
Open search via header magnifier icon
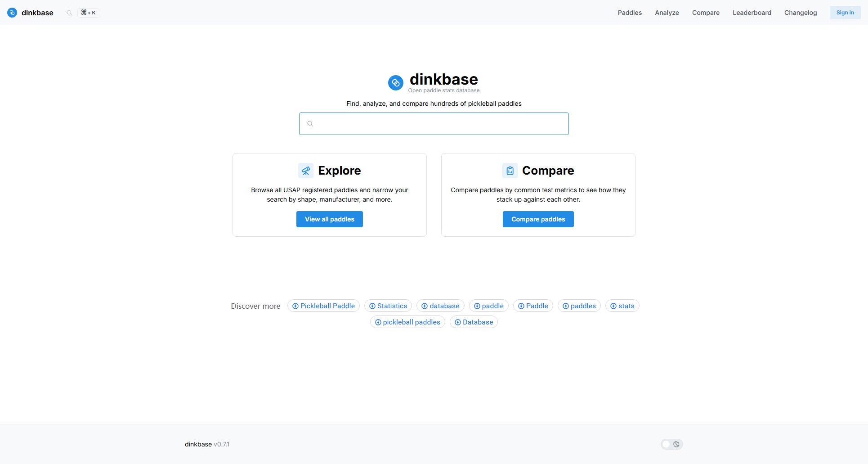pos(69,13)
